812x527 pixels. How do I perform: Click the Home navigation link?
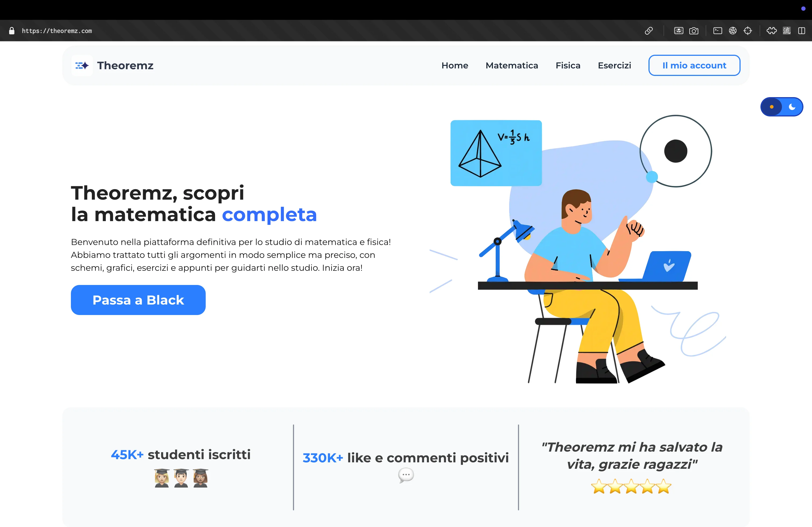point(454,65)
